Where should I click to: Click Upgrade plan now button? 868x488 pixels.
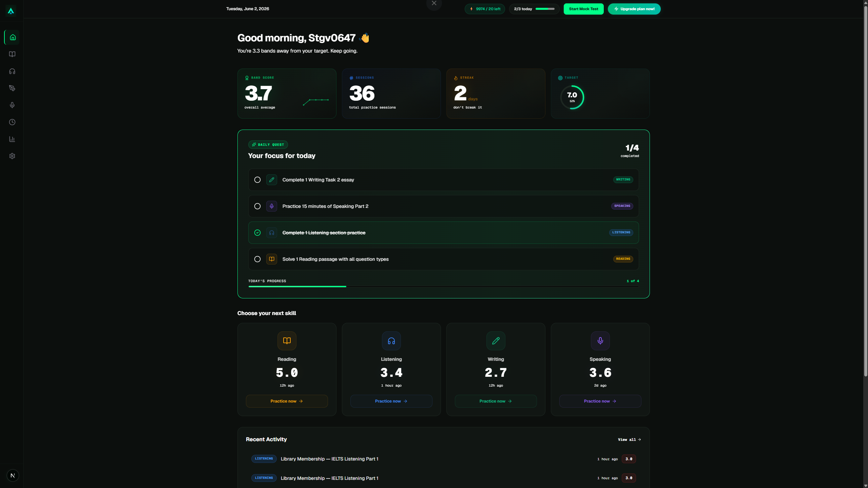(x=634, y=9)
